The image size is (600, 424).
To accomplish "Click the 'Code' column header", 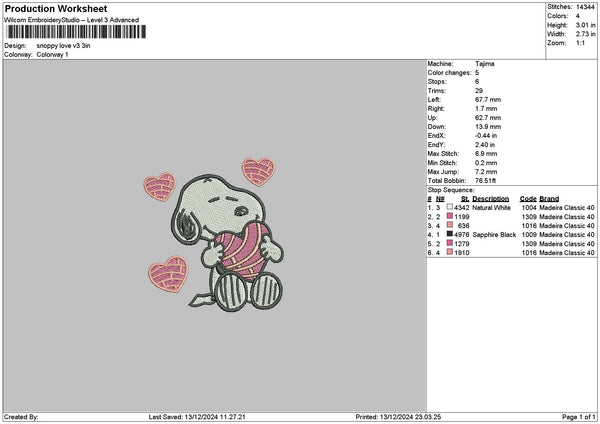I will click(528, 199).
